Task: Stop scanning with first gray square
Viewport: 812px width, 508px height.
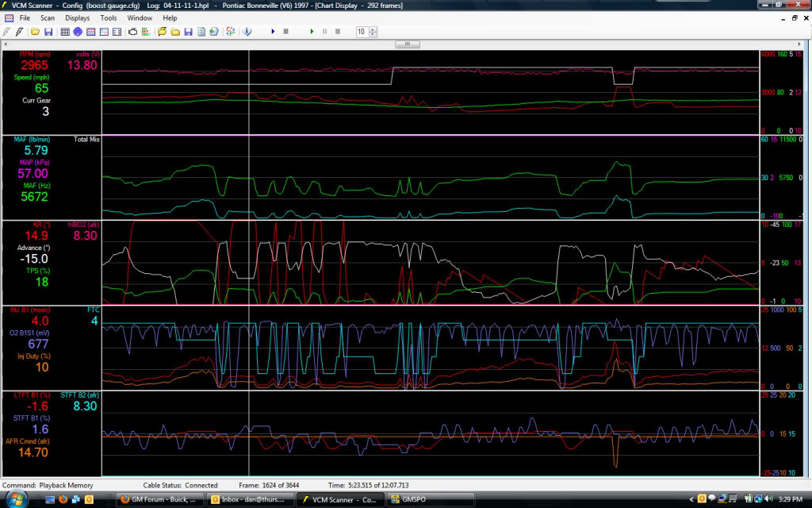Action: tap(285, 32)
